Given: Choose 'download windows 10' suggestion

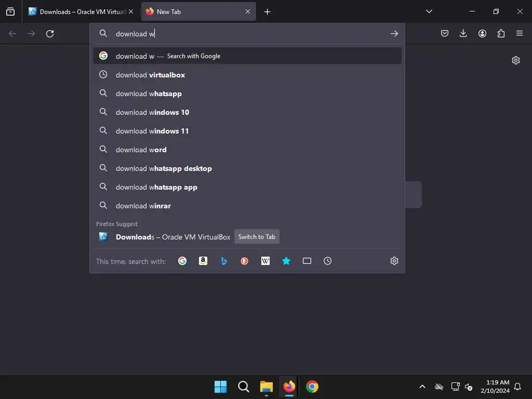Looking at the screenshot, I should point(247,112).
